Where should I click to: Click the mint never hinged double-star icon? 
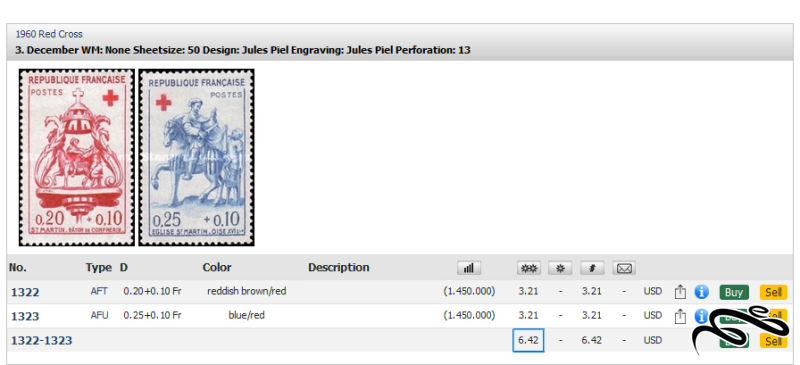pyautogui.click(x=529, y=267)
